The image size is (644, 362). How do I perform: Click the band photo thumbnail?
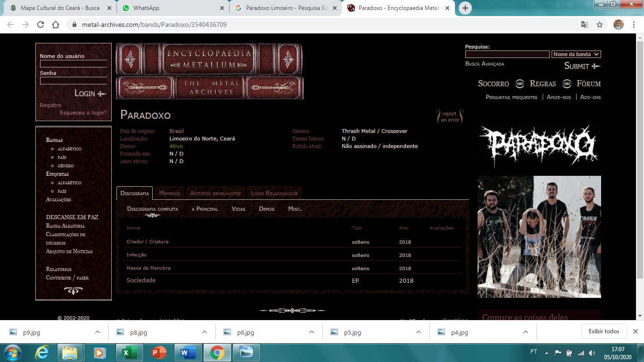pyautogui.click(x=539, y=237)
